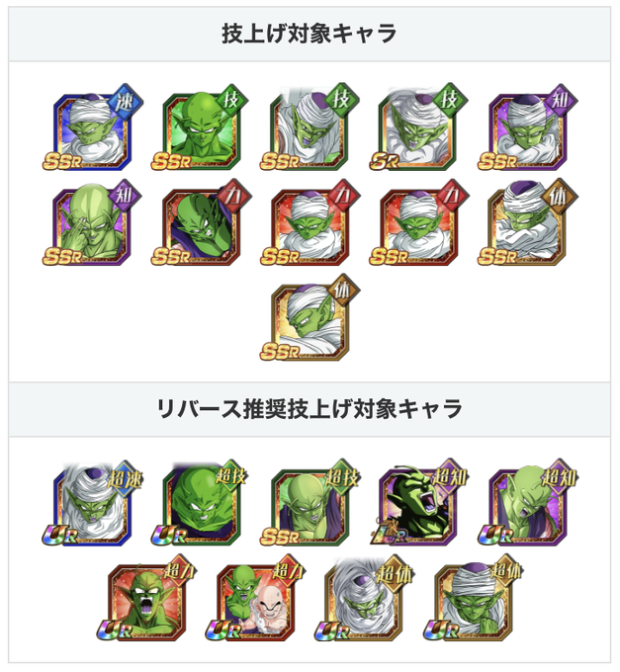Open the SSR 技 Piccolo card with turban
The height and width of the screenshot is (672, 620).
point(310,127)
